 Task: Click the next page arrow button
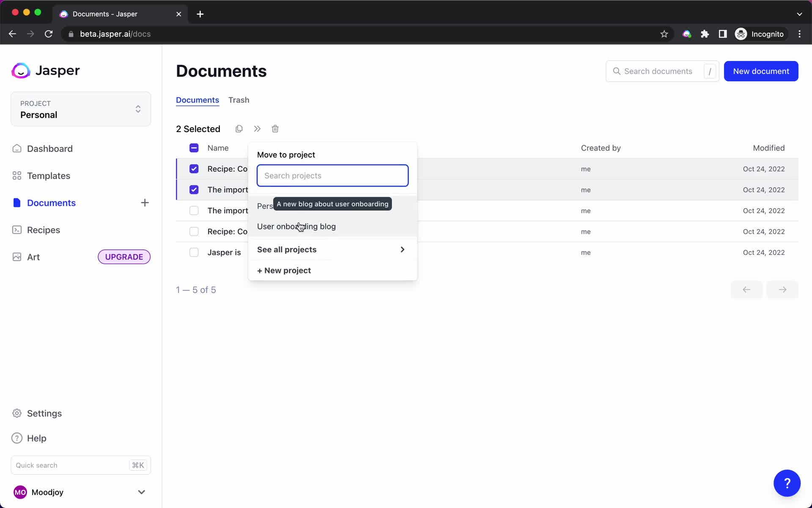pos(782,290)
